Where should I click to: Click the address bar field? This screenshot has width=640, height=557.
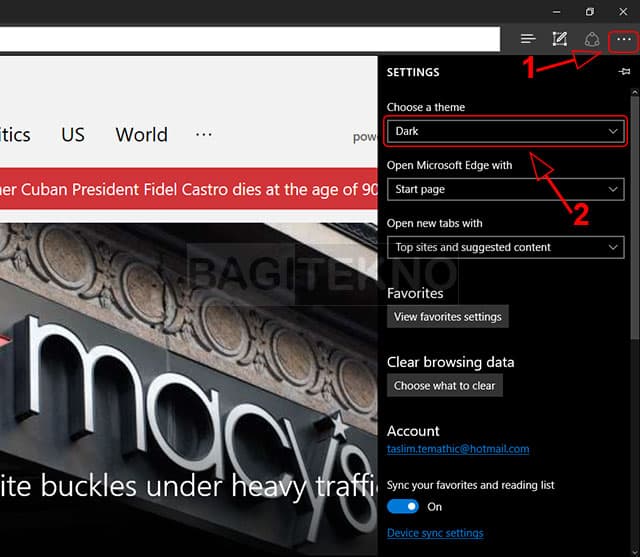[250, 40]
